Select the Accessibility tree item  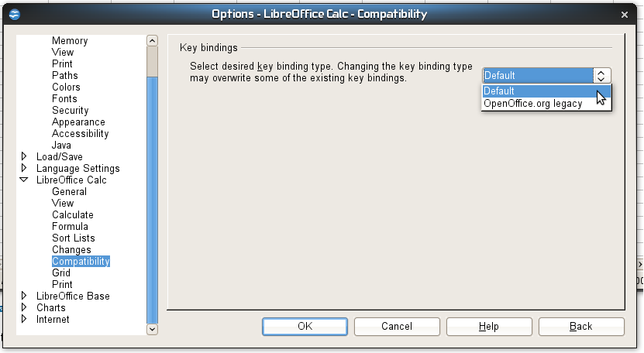80,134
